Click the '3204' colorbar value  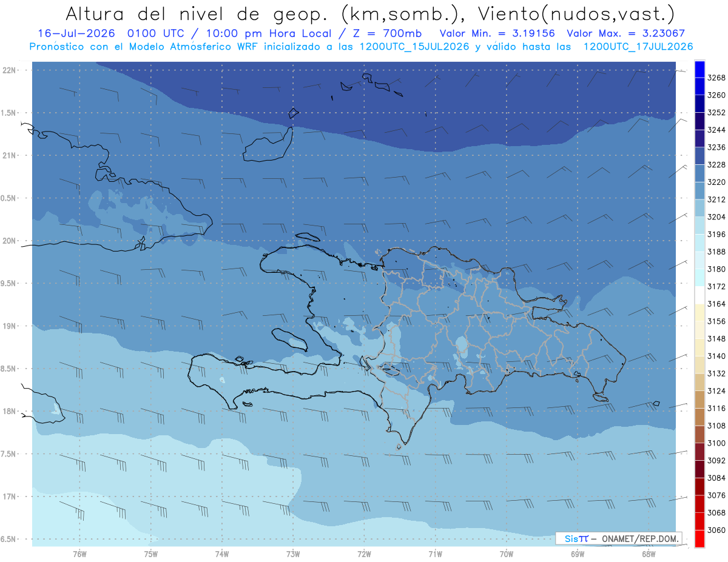716,217
